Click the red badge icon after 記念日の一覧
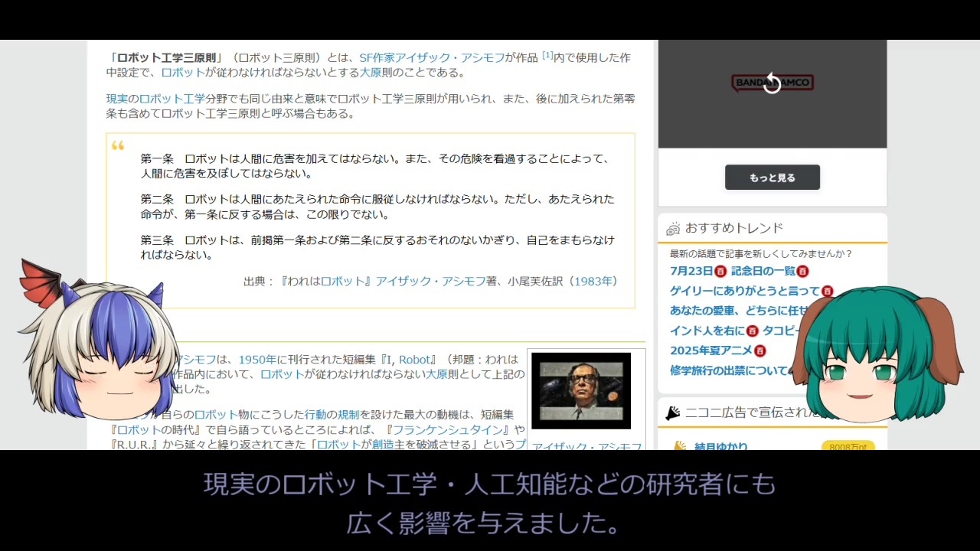This screenshot has height=551, width=980. pyautogui.click(x=802, y=271)
